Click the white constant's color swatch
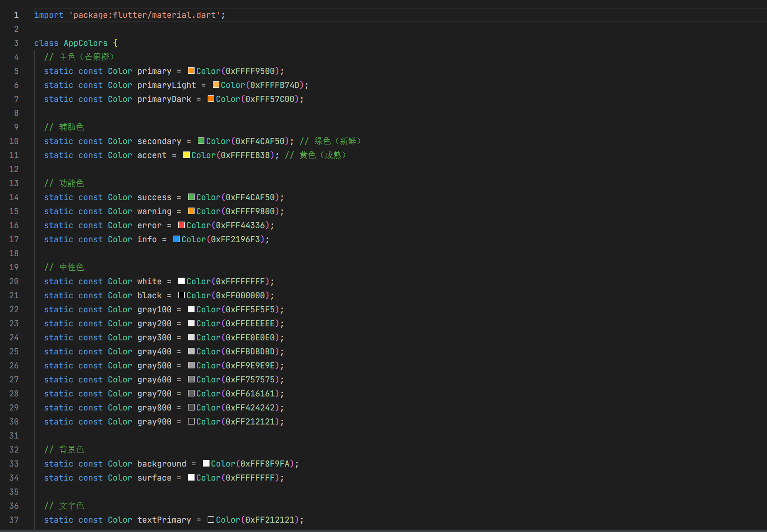This screenshot has height=532, width=767. coord(181,281)
